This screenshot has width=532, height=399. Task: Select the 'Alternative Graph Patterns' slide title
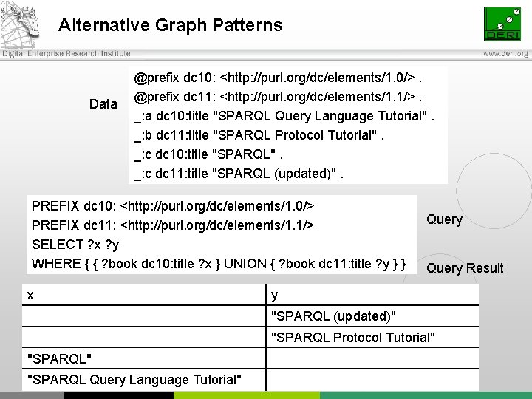(x=171, y=25)
